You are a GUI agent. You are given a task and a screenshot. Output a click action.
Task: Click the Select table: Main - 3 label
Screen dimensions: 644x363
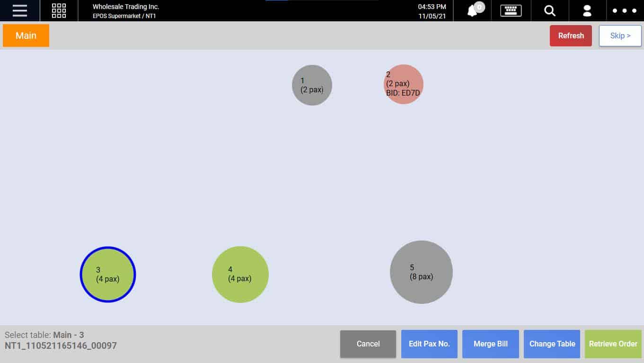click(44, 335)
